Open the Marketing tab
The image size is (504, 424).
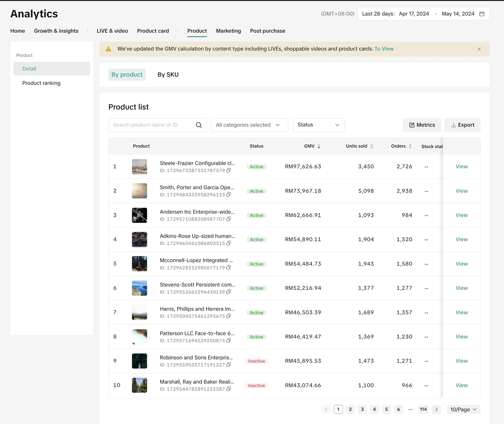click(228, 31)
